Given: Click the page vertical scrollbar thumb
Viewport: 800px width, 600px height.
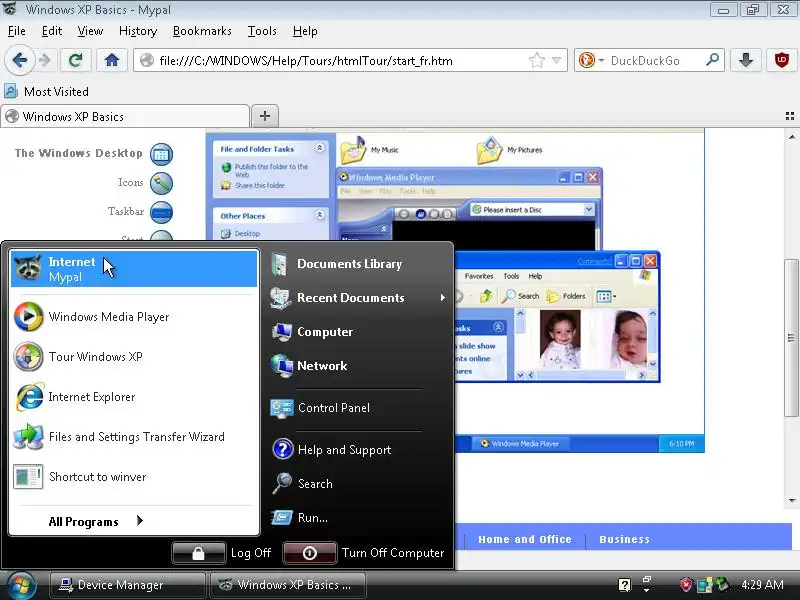Looking at the screenshot, I should click(x=791, y=338).
